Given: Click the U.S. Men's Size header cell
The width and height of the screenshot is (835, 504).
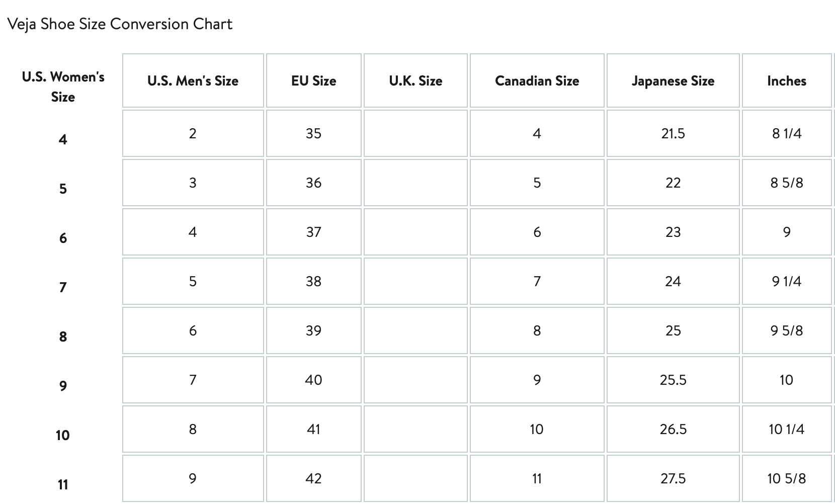Looking at the screenshot, I should [x=193, y=81].
